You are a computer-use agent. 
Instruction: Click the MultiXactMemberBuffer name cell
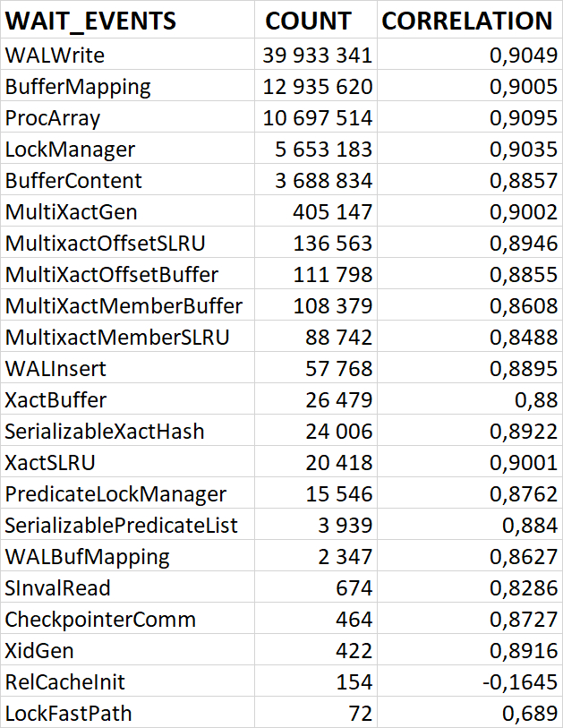tap(124, 306)
